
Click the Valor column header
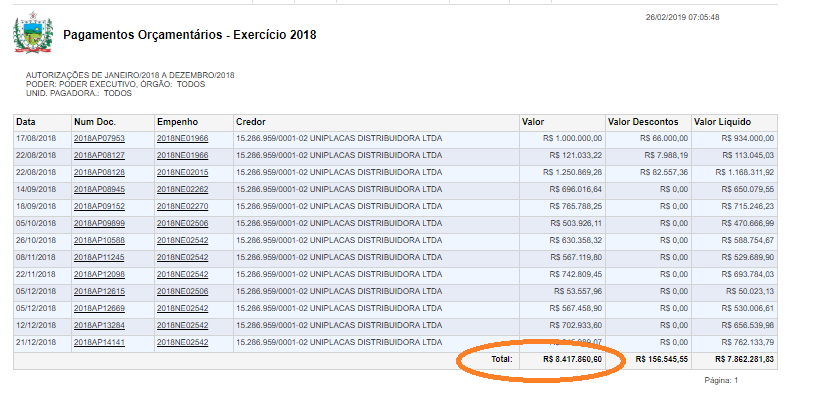[x=562, y=122]
